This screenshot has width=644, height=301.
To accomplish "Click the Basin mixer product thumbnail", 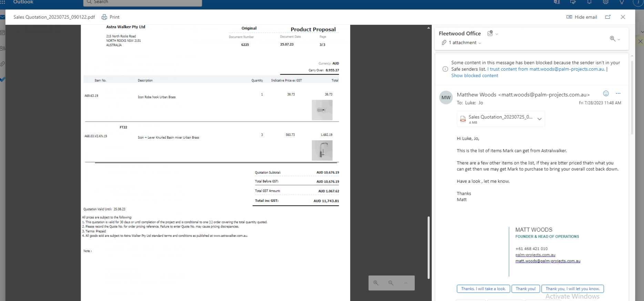I will (322, 150).
